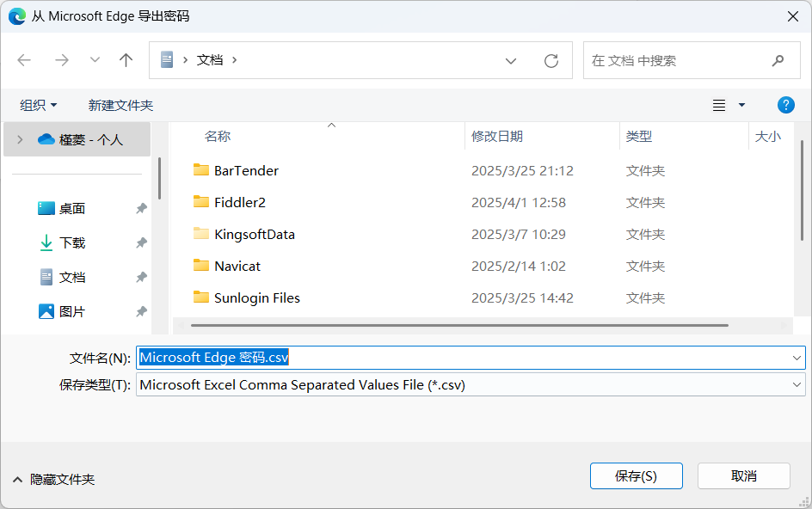Click the Navicat folder icon
This screenshot has width=812, height=509.
[201, 265]
